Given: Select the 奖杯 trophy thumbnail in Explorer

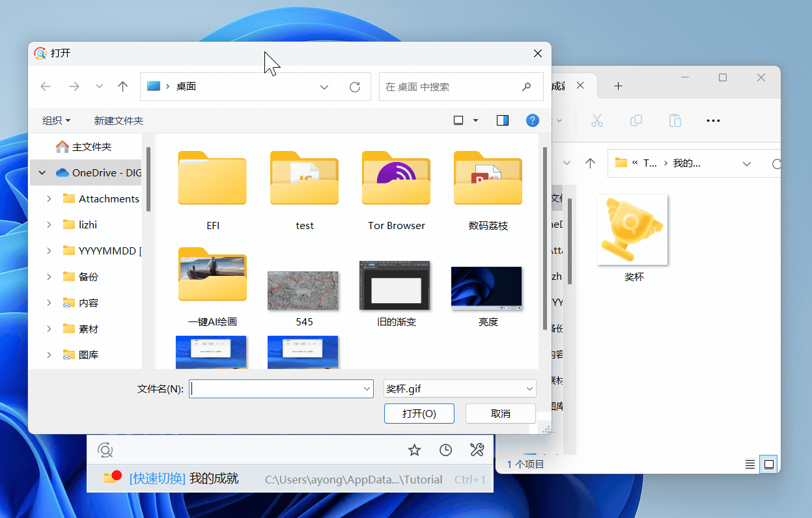Looking at the screenshot, I should click(632, 230).
